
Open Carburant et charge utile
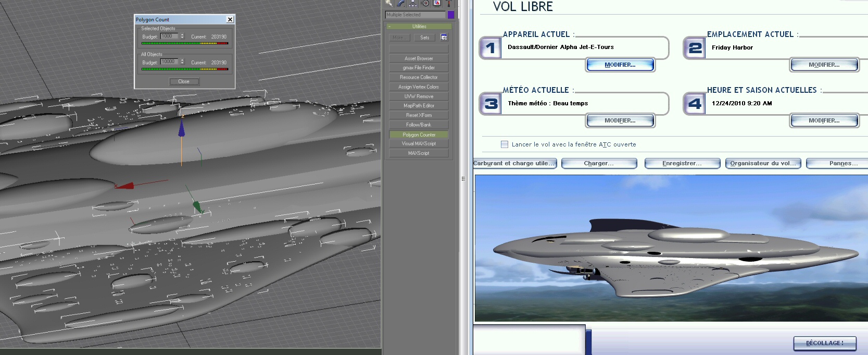click(x=514, y=163)
